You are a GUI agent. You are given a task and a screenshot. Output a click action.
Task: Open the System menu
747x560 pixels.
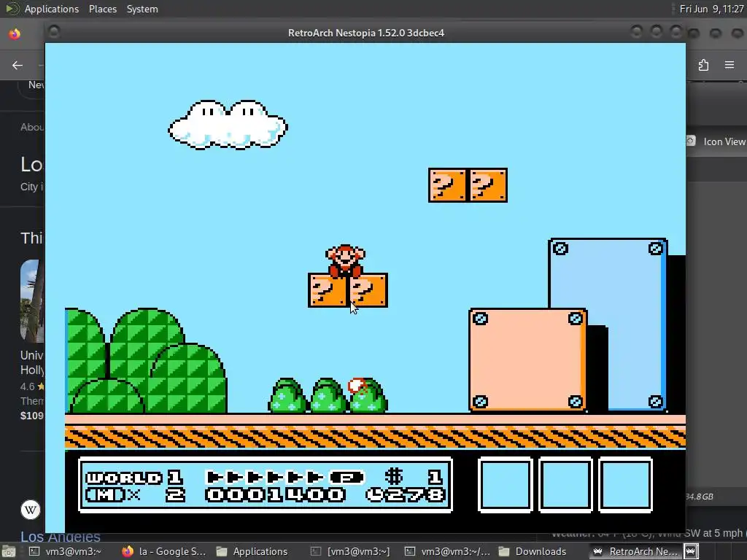point(142,9)
